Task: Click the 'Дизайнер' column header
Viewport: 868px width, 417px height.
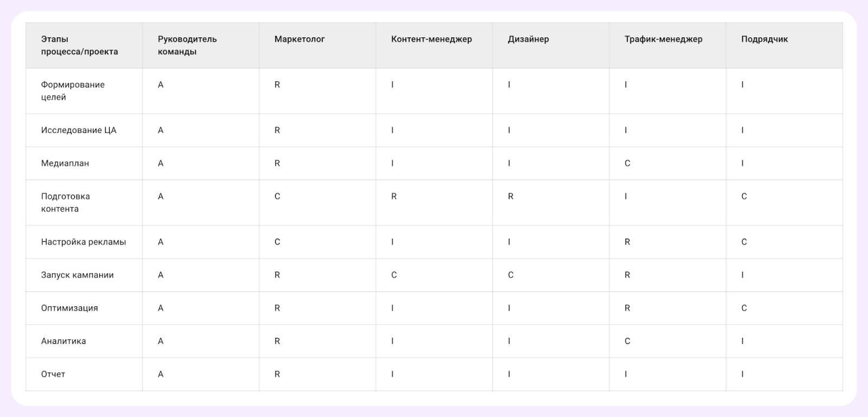Action: pyautogui.click(x=528, y=39)
